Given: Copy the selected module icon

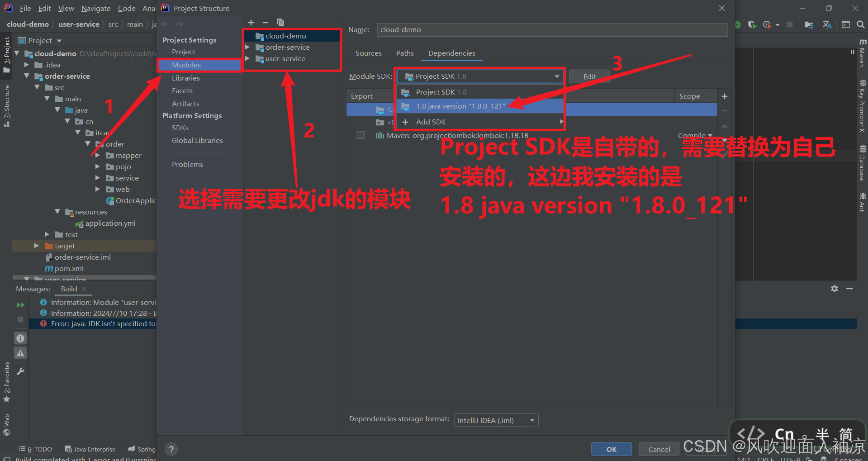Looking at the screenshot, I should pyautogui.click(x=280, y=23).
